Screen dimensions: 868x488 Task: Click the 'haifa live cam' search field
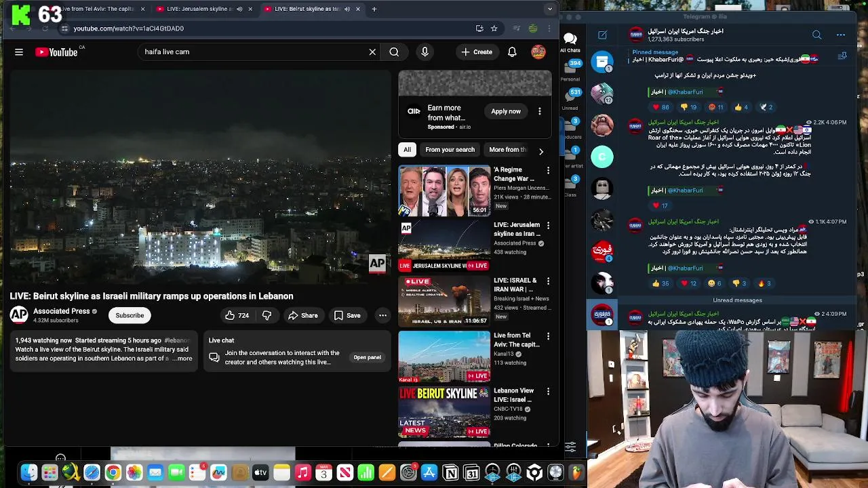coord(254,52)
